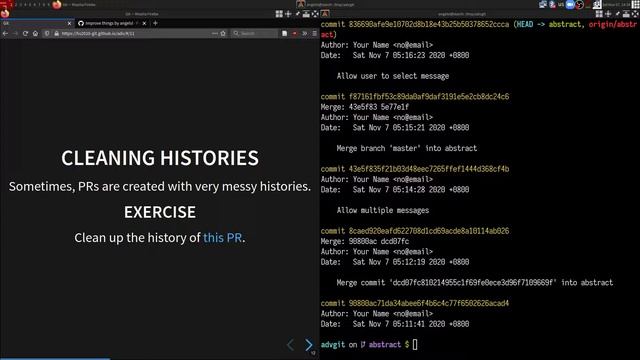Open a new Firefox tab
640x360 pixels.
coord(155,23)
